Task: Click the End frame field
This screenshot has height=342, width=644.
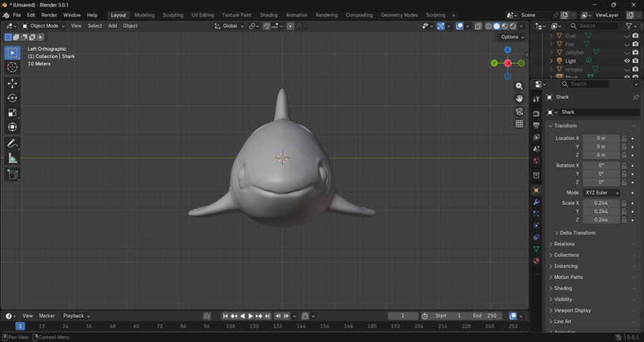Action: [x=485, y=316]
